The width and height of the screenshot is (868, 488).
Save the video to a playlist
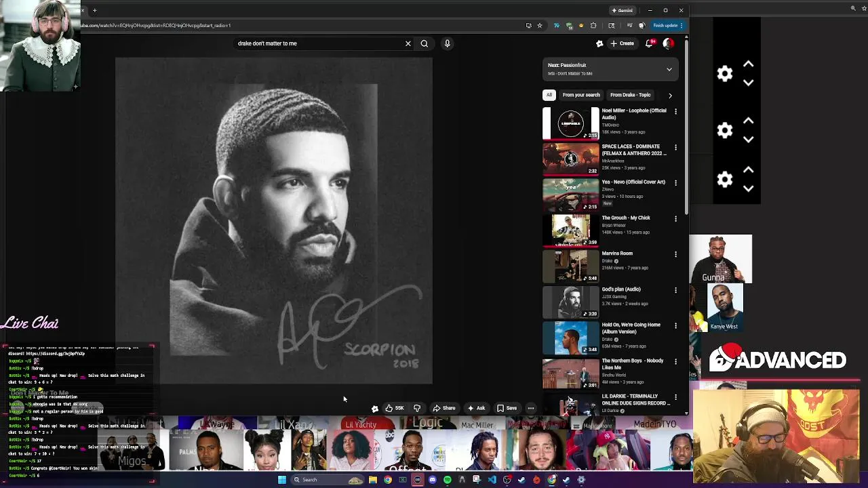[507, 408]
